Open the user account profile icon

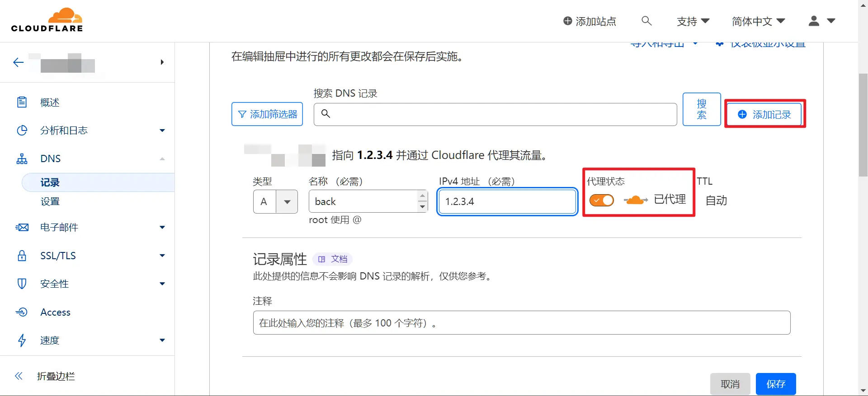pos(814,21)
